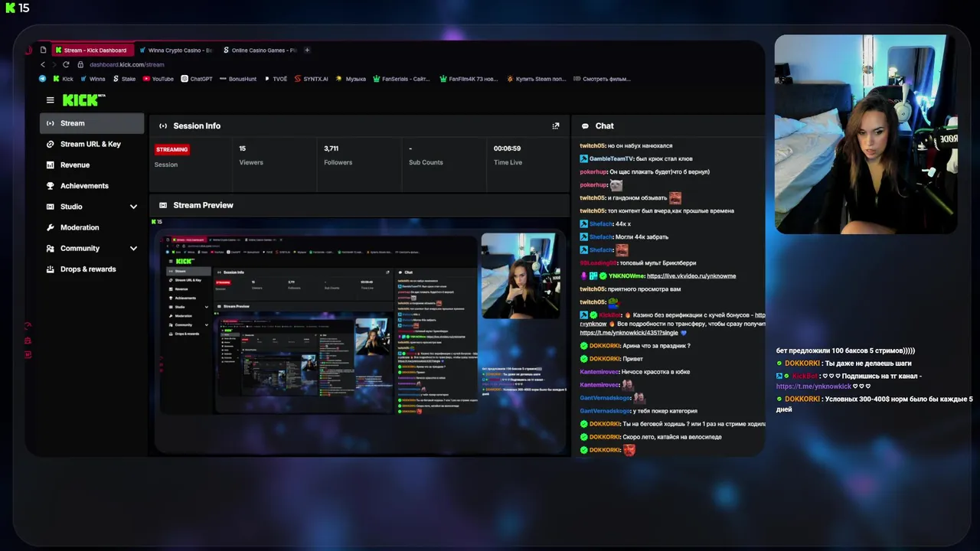Open the SYNTX.AI bookmark
This screenshot has width=980, height=551.
pyautogui.click(x=311, y=78)
